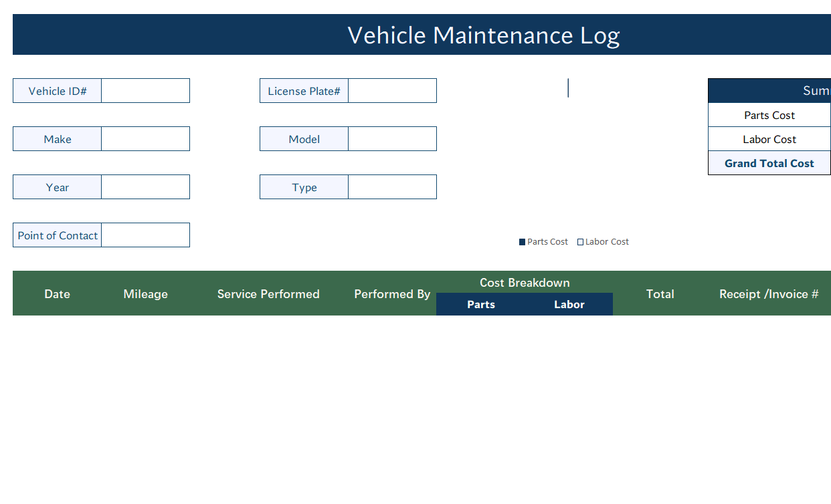Click the Parts Cost legend color square
831x504 pixels.
tap(523, 242)
